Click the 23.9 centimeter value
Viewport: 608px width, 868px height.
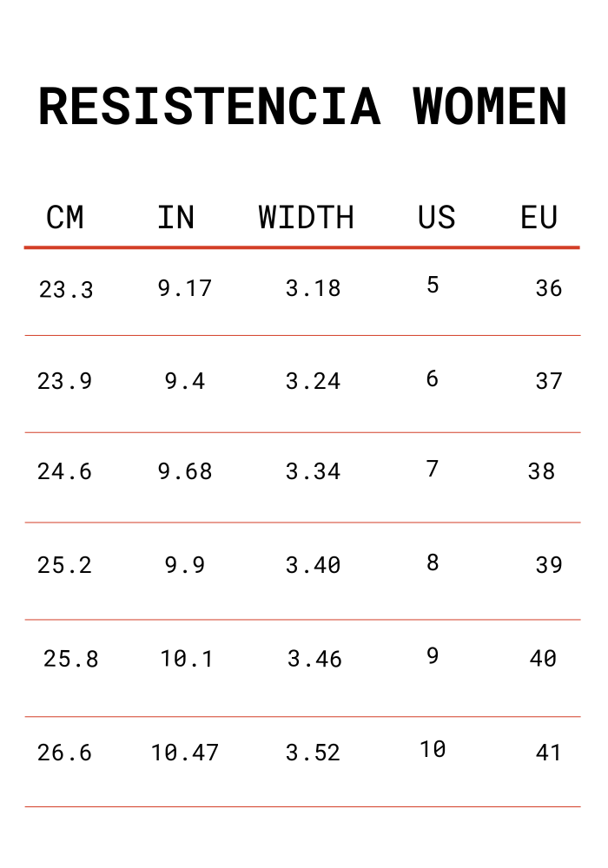click(x=64, y=381)
